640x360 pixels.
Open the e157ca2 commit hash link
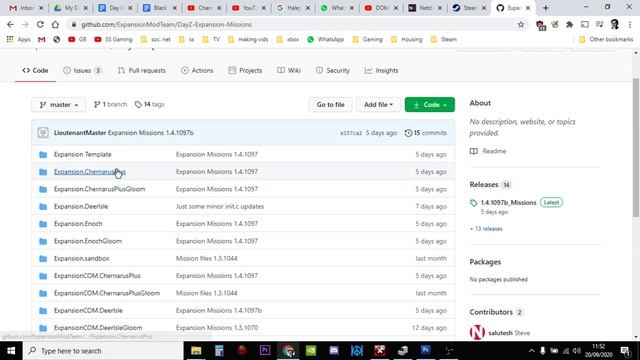coord(351,133)
